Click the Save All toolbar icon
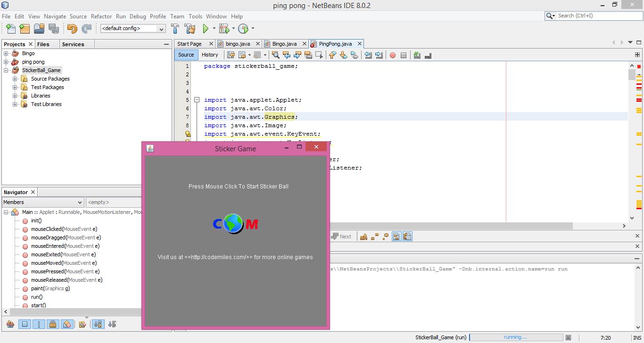 pos(54,29)
